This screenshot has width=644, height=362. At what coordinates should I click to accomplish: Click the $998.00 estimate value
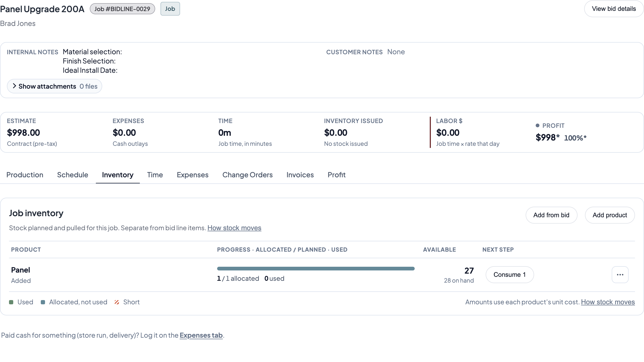[x=23, y=133]
